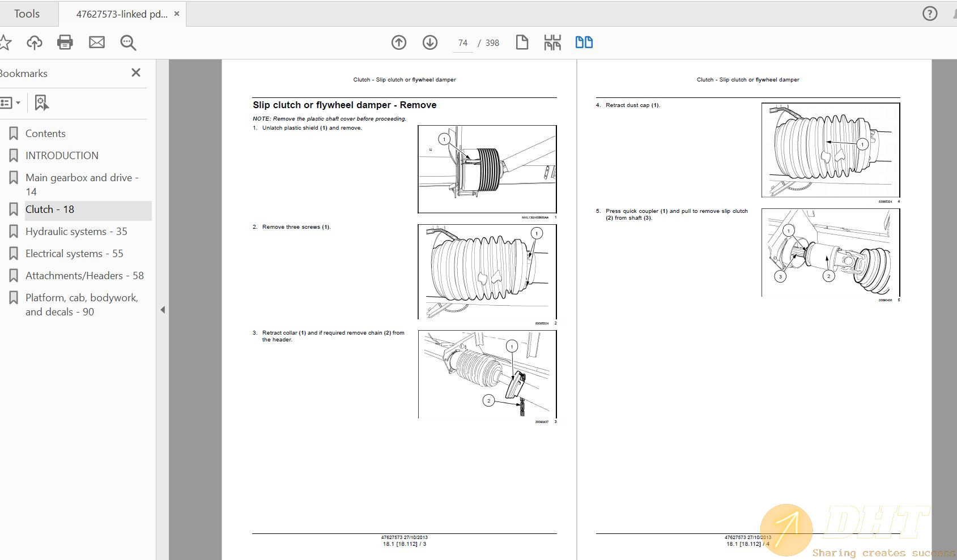Viewport: 957px width, 560px height.
Task: Open the Main gearbox and drive - 14 bookmark
Action: tap(82, 185)
